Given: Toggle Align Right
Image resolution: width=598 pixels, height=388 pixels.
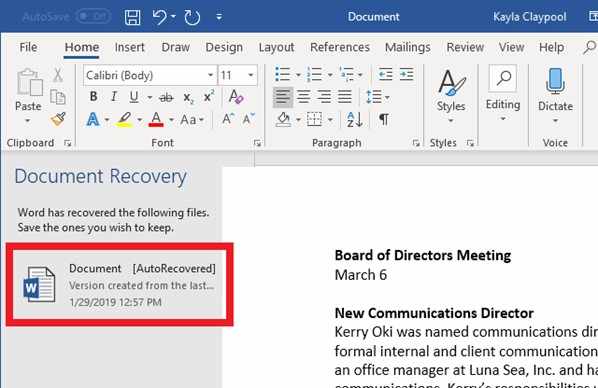Looking at the screenshot, I should 324,97.
